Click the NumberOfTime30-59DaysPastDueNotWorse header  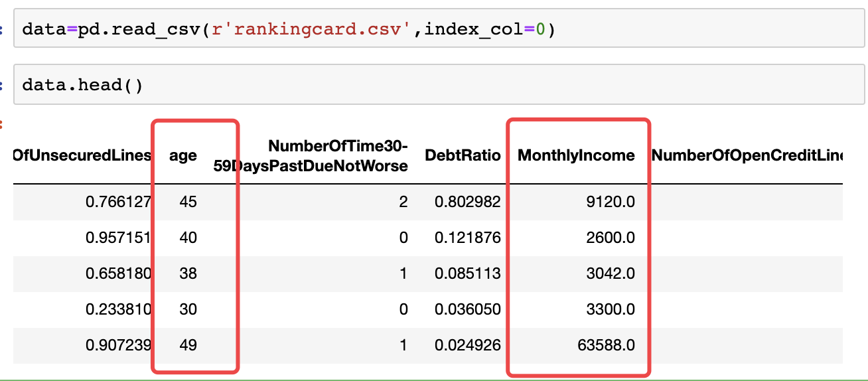pyautogui.click(x=311, y=156)
